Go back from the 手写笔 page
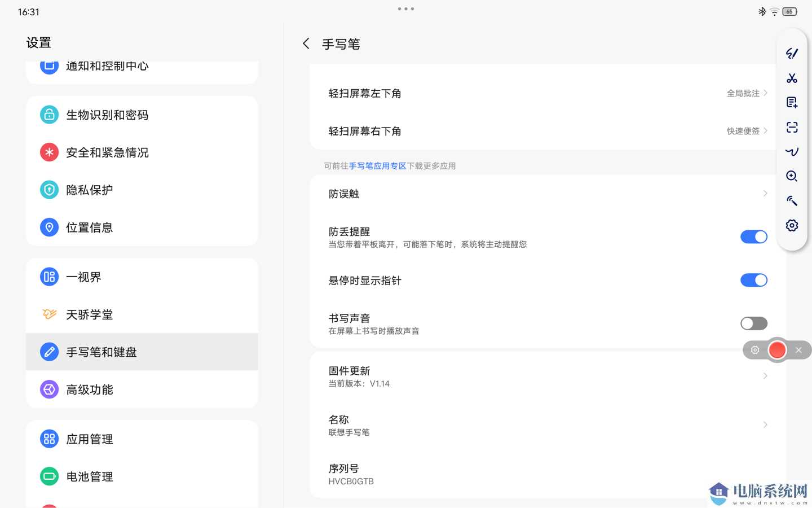The image size is (812, 508). click(306, 43)
